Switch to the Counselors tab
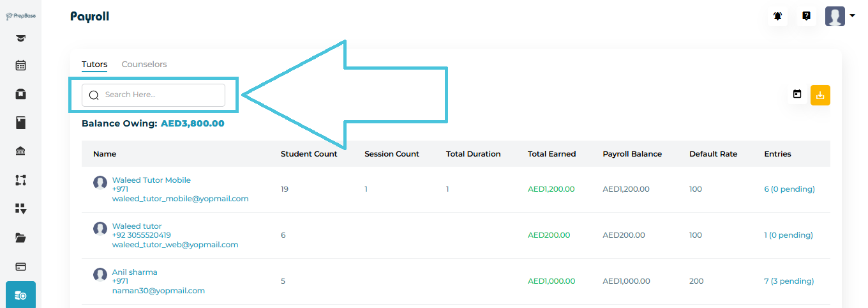The image size is (868, 308). pos(144,65)
